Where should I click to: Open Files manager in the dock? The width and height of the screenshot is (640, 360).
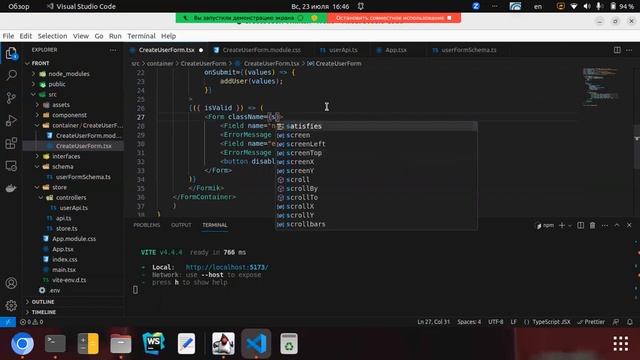(x=121, y=344)
